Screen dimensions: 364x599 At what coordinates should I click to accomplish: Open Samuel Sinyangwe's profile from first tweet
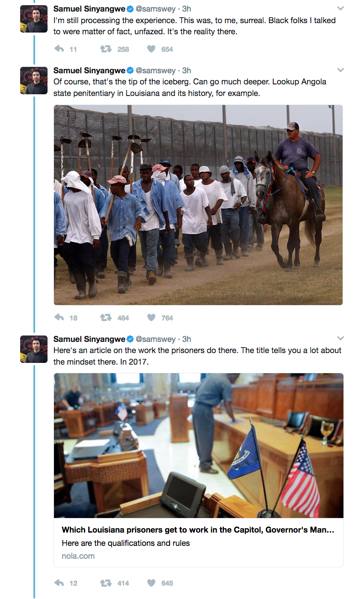tap(89, 9)
